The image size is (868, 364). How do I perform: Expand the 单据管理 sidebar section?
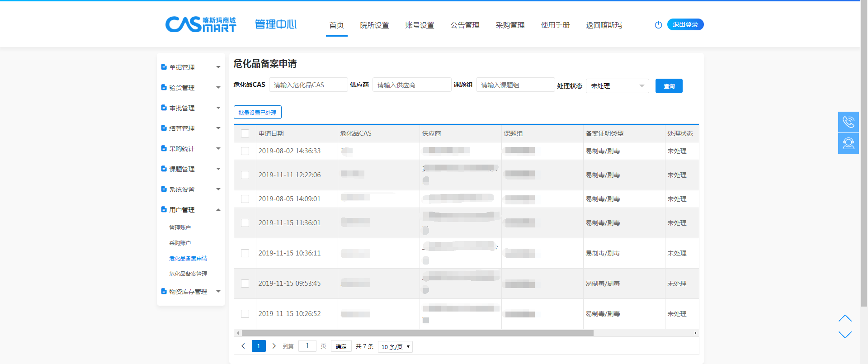pyautogui.click(x=191, y=67)
